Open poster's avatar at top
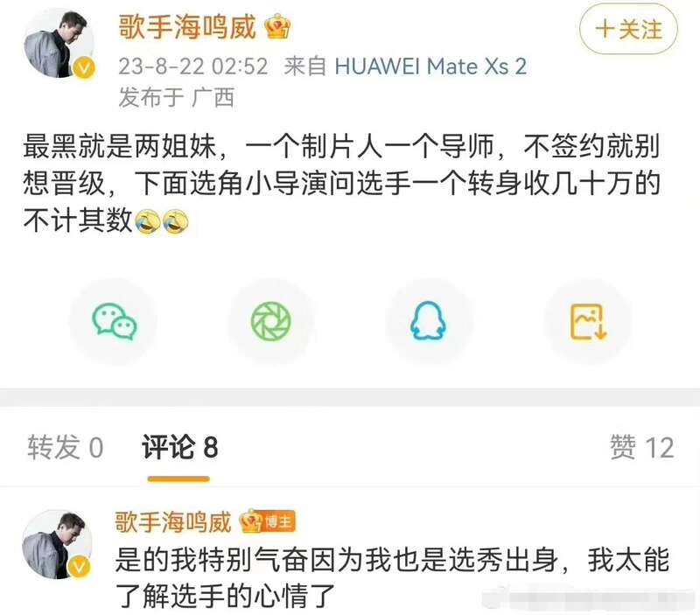The height and width of the screenshot is (615, 700). point(59,43)
